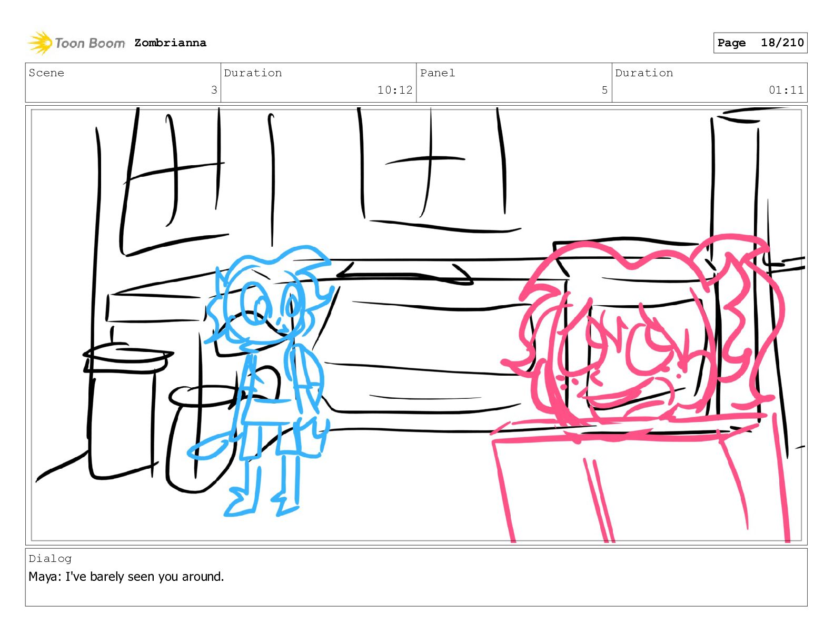
Task: Click the storyboard panel drawing
Action: pos(416,325)
